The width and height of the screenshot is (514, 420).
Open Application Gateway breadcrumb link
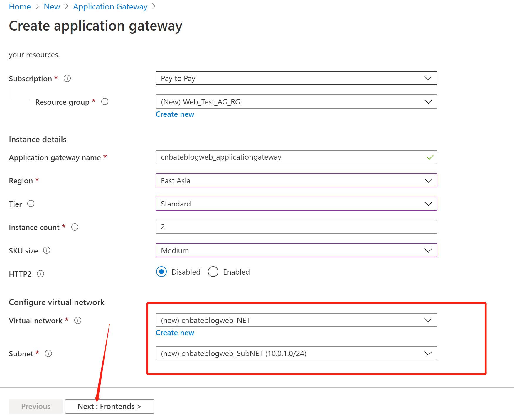[110, 6]
